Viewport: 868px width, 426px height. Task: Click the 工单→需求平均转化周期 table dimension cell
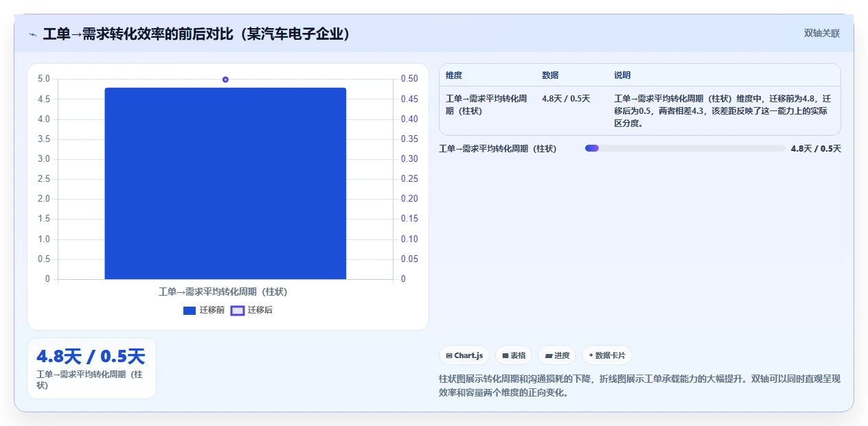(x=486, y=105)
